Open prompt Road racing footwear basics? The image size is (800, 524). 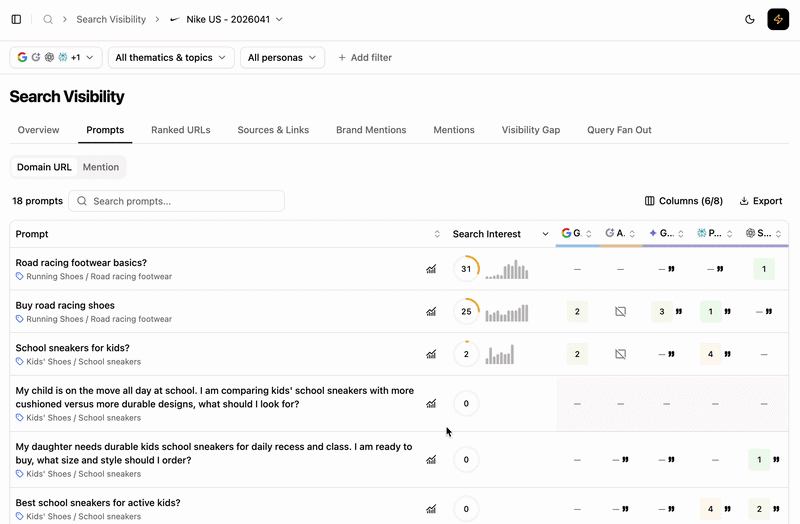[x=81, y=262]
